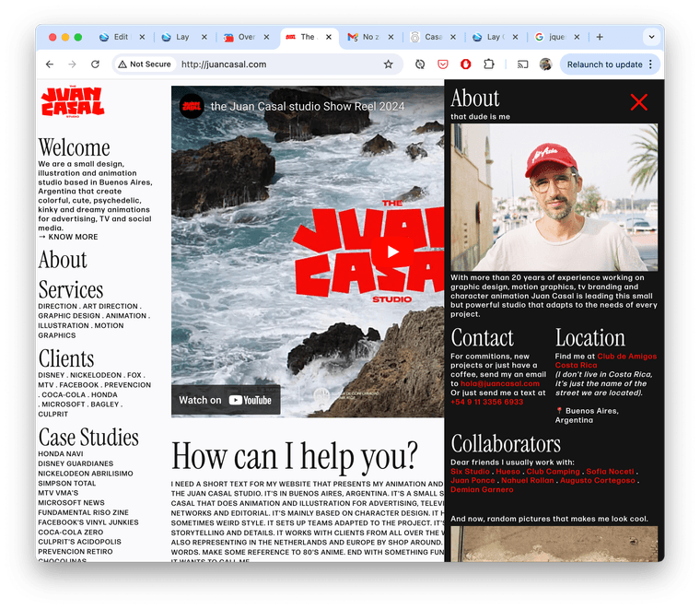Click the browser back arrow
The image size is (700, 609).
coord(50,64)
